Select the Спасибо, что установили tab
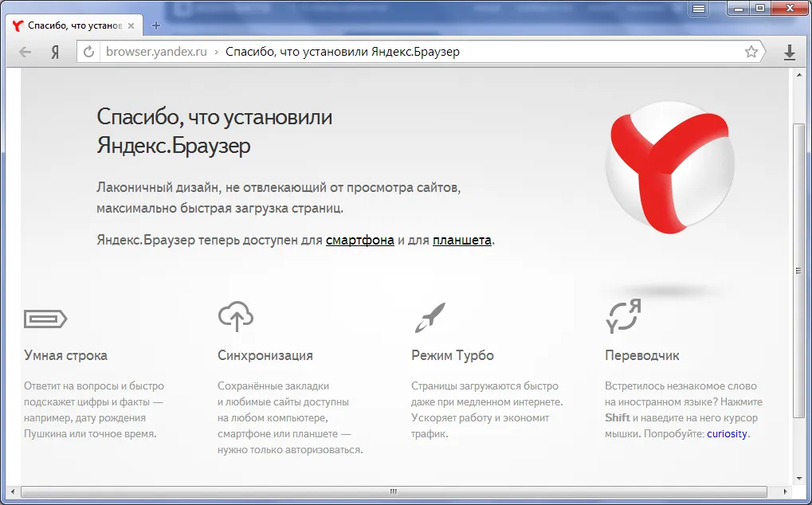This screenshot has width=812, height=505. tap(73, 25)
